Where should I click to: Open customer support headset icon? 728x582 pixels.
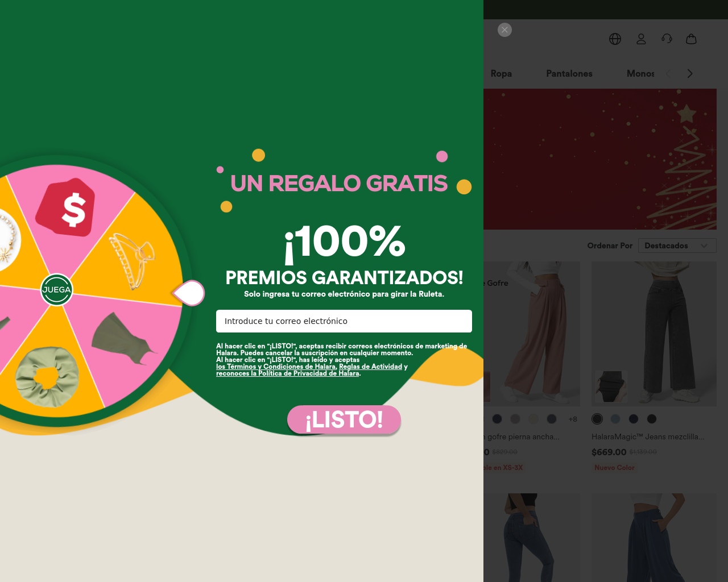coord(667,39)
